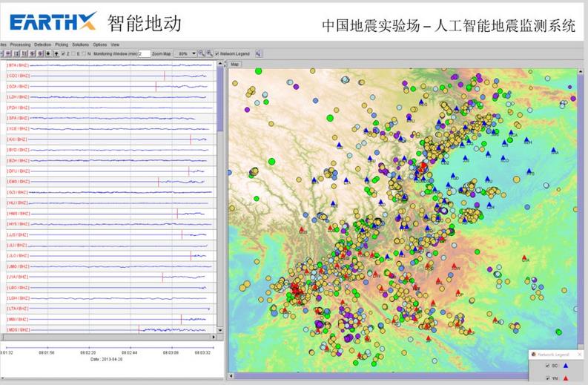Click waveform list scroll up arrow

(x=220, y=65)
